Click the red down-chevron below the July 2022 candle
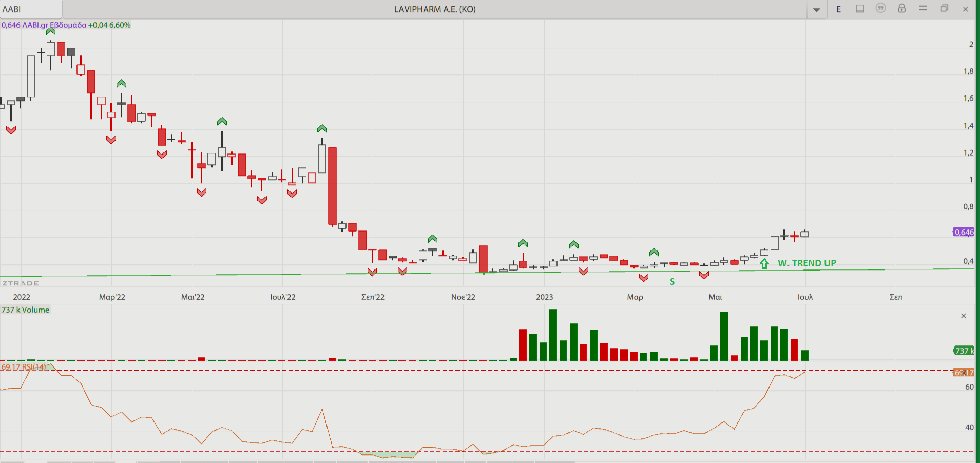Viewport: 980px width, 463px height. point(292,194)
